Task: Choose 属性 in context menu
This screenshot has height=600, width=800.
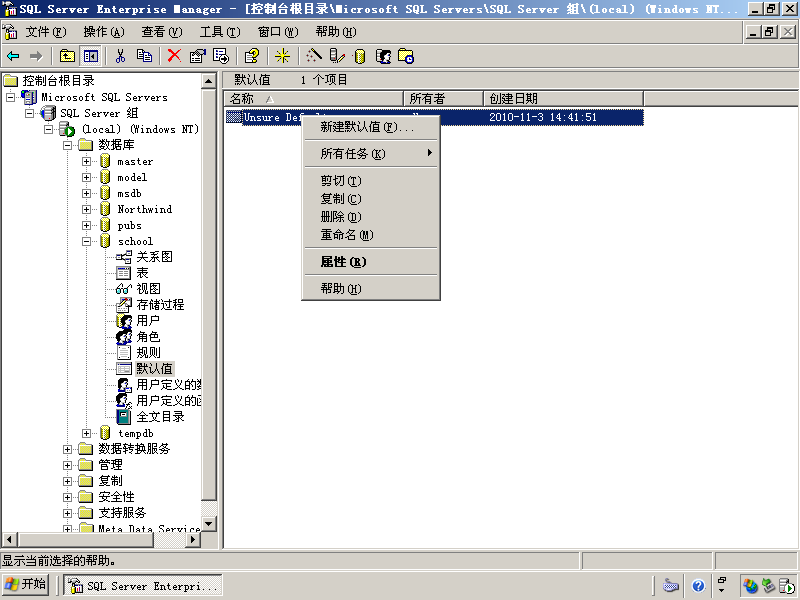Action: pyautogui.click(x=371, y=262)
